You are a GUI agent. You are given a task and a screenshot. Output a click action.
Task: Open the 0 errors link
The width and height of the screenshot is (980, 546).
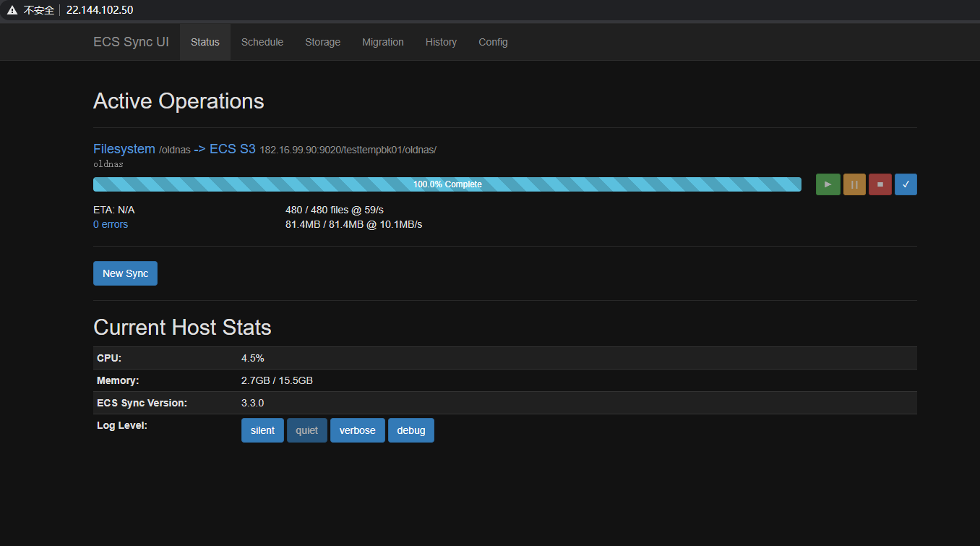111,224
